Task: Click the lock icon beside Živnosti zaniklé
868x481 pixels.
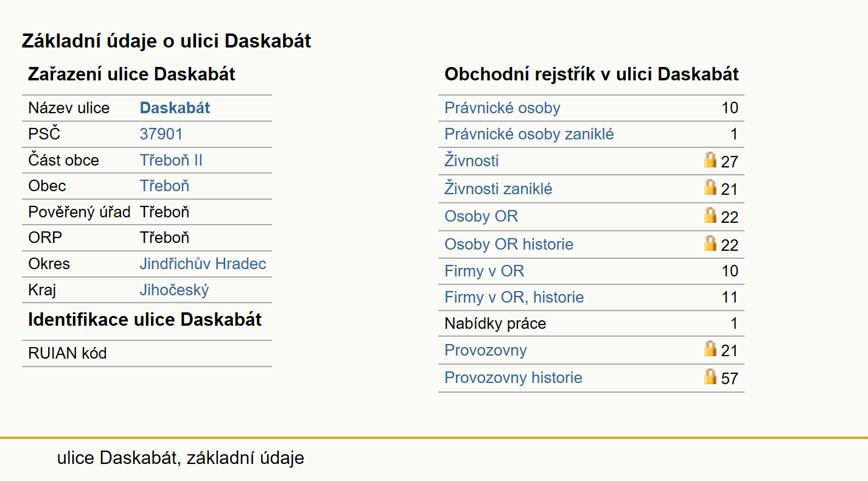Action: (x=710, y=188)
